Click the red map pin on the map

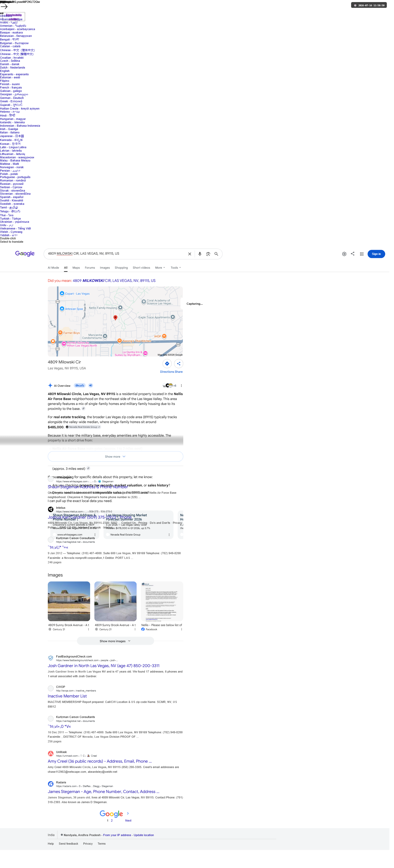(x=117, y=321)
